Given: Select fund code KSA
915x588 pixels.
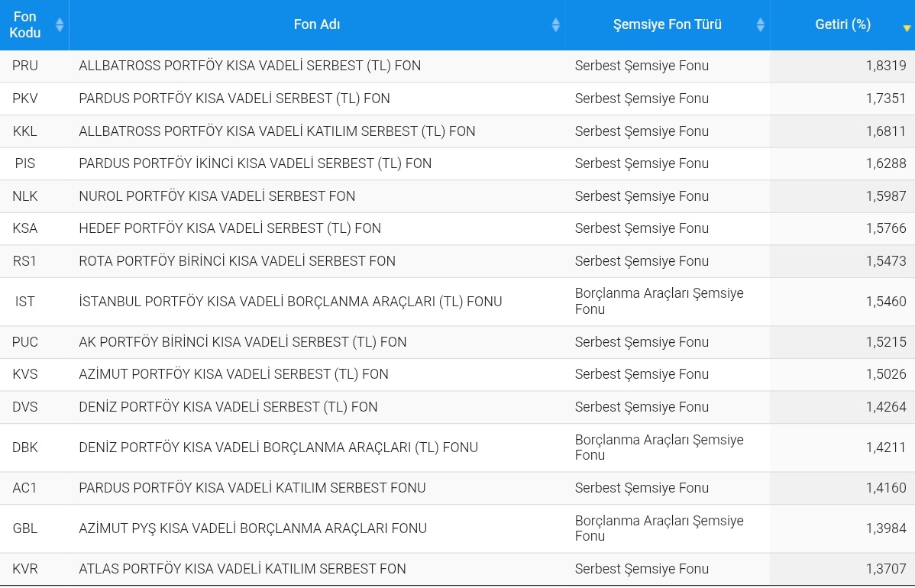Looking at the screenshot, I should (x=25, y=228).
